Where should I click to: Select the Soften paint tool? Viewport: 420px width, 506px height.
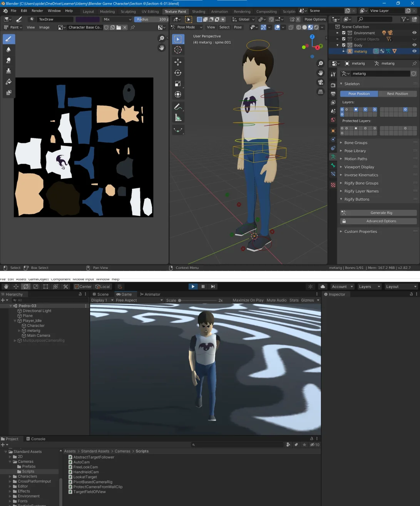[9, 50]
